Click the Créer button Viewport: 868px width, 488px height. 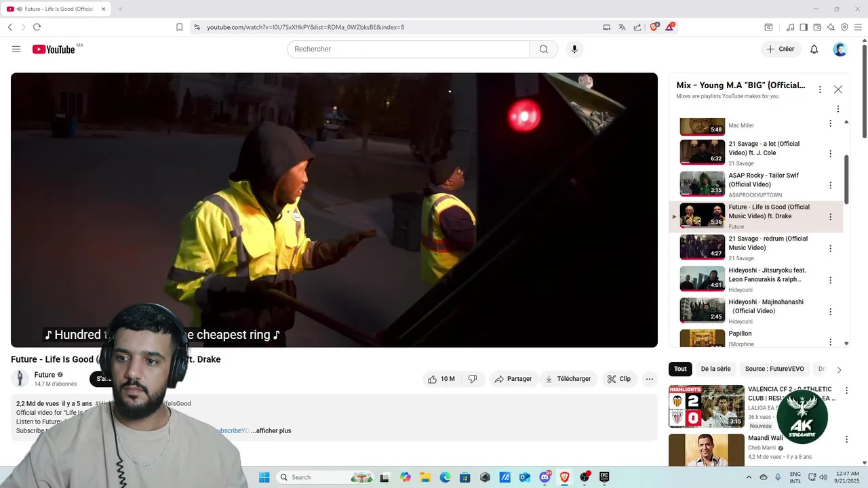click(781, 49)
